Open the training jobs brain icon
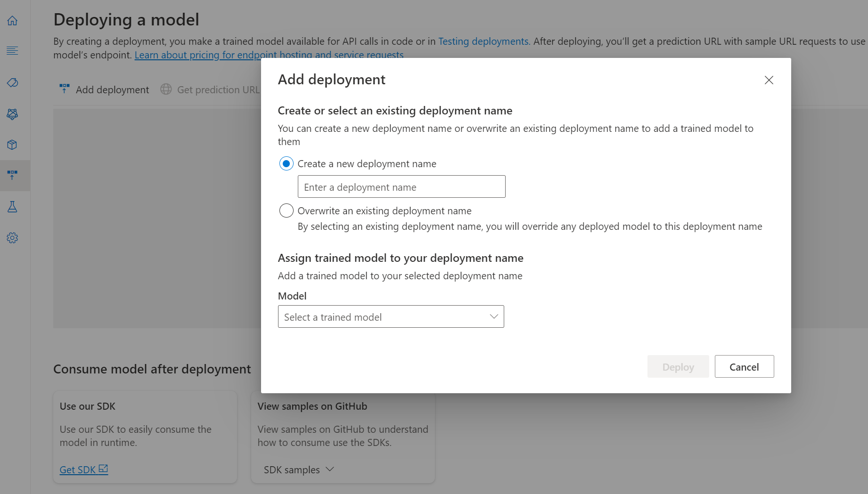Image resolution: width=868 pixels, height=494 pixels. pos(12,114)
